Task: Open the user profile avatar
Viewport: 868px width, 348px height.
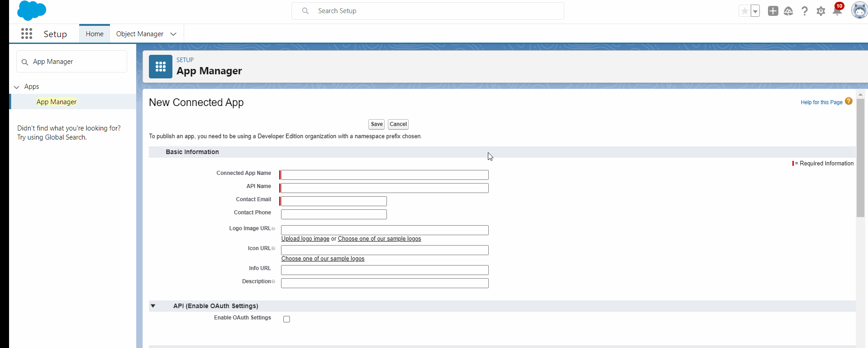Action: click(x=858, y=10)
